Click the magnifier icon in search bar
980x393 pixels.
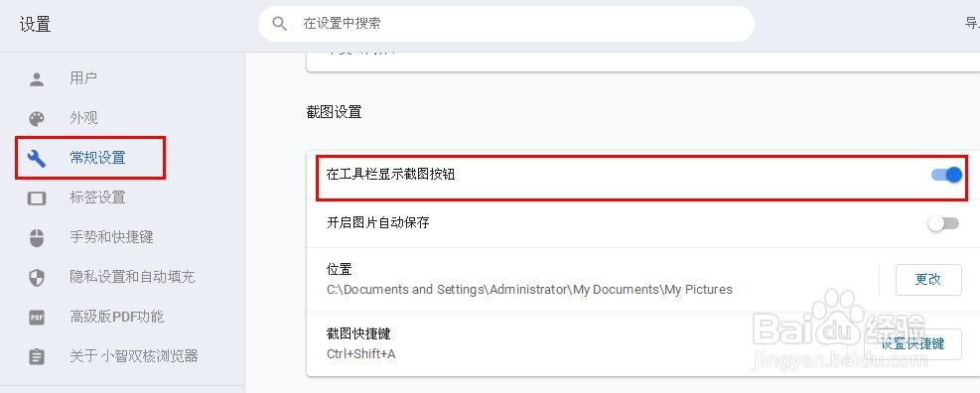click(x=279, y=24)
